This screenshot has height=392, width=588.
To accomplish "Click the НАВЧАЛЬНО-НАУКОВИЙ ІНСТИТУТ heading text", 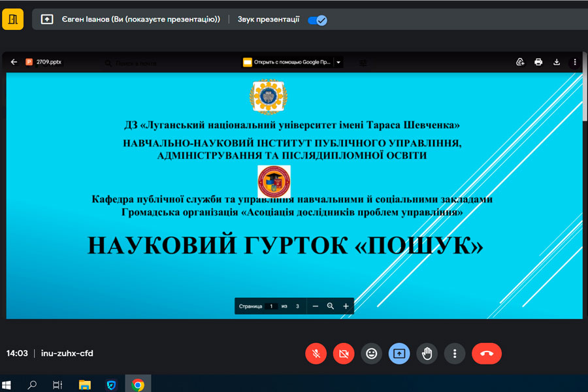I will click(x=292, y=150).
